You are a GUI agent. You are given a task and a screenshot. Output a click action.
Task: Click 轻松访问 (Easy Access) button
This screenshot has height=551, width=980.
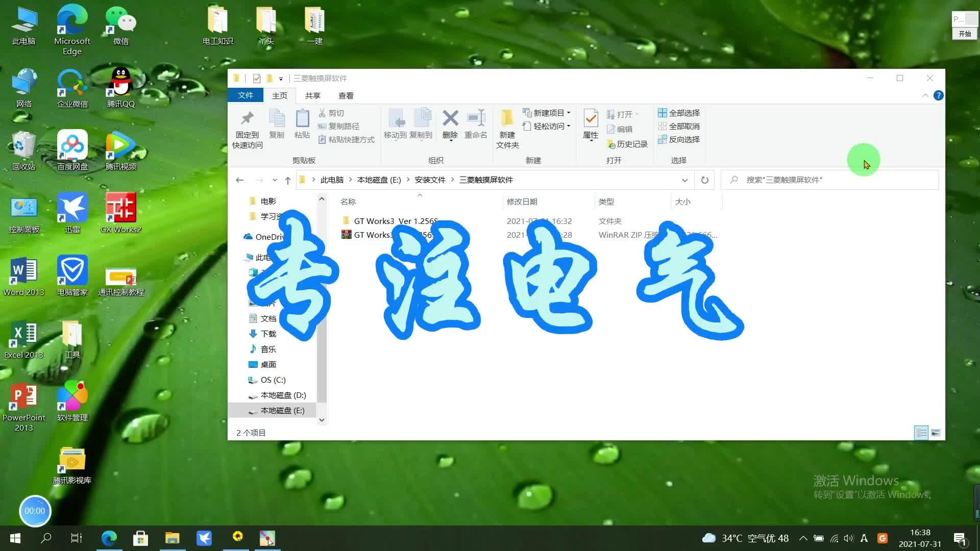tap(548, 126)
